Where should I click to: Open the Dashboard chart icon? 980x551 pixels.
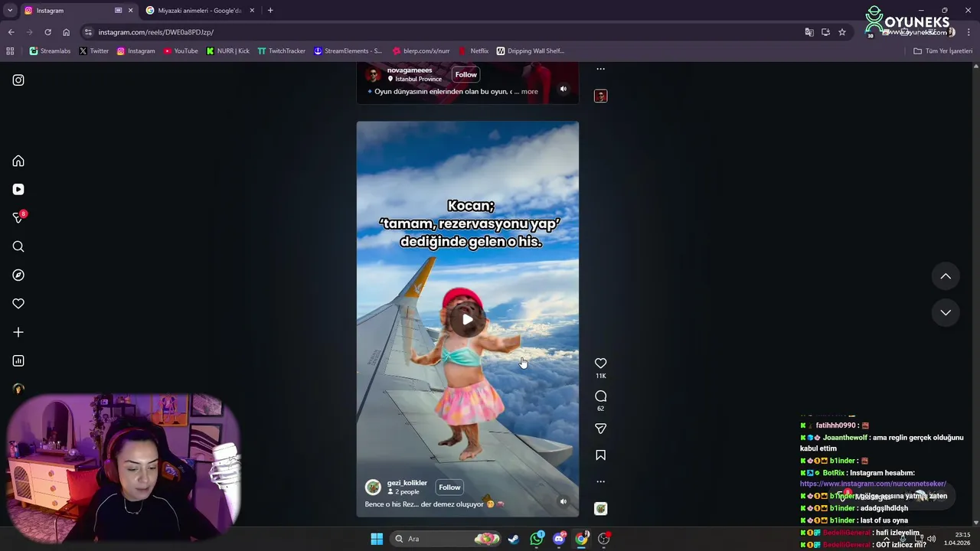[x=18, y=360]
